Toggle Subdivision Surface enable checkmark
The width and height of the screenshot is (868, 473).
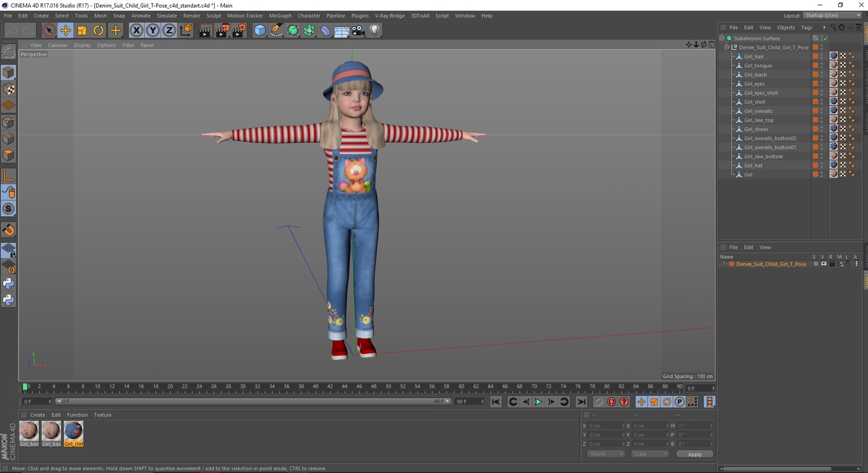tap(826, 38)
